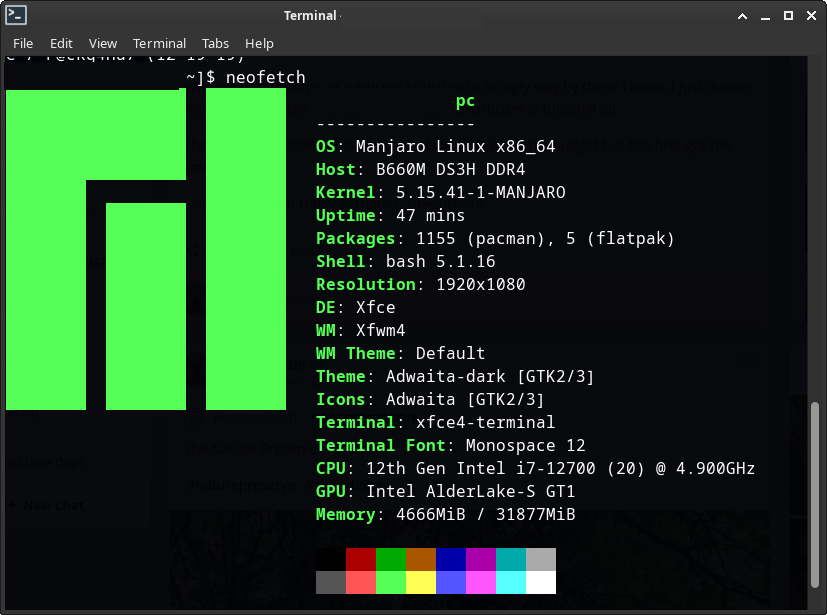Click the window shade arrow in title bar

click(x=742, y=16)
